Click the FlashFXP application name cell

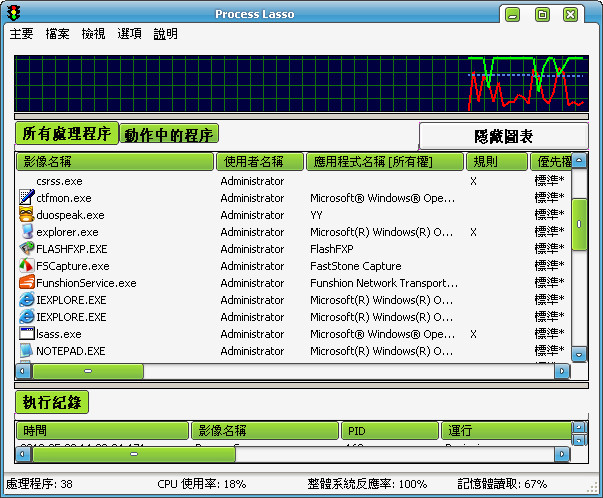[x=331, y=249]
